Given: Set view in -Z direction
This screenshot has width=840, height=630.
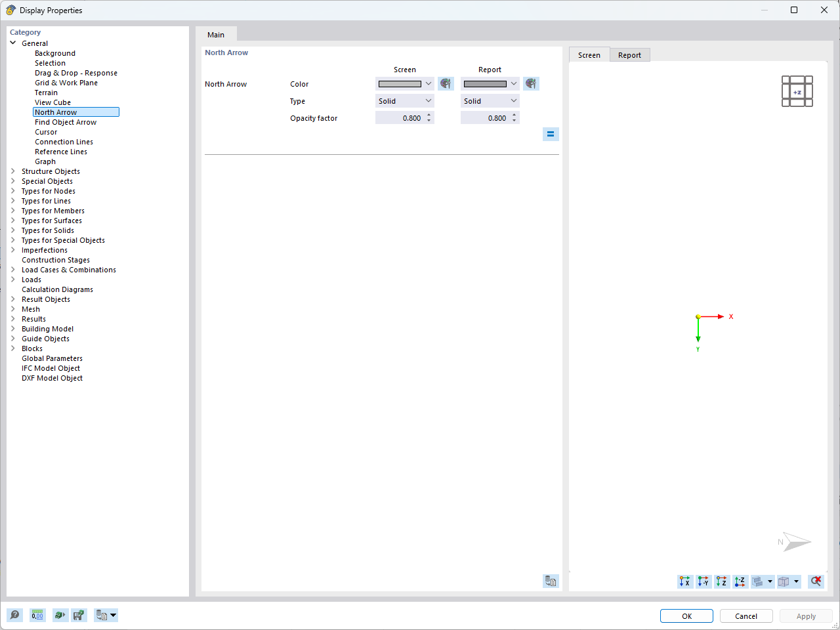Looking at the screenshot, I should (x=740, y=581).
